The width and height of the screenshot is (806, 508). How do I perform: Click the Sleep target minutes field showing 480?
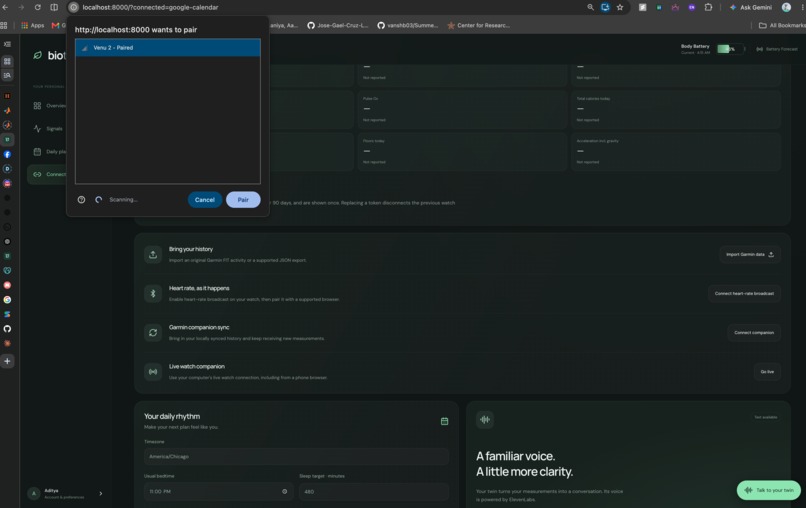click(374, 492)
